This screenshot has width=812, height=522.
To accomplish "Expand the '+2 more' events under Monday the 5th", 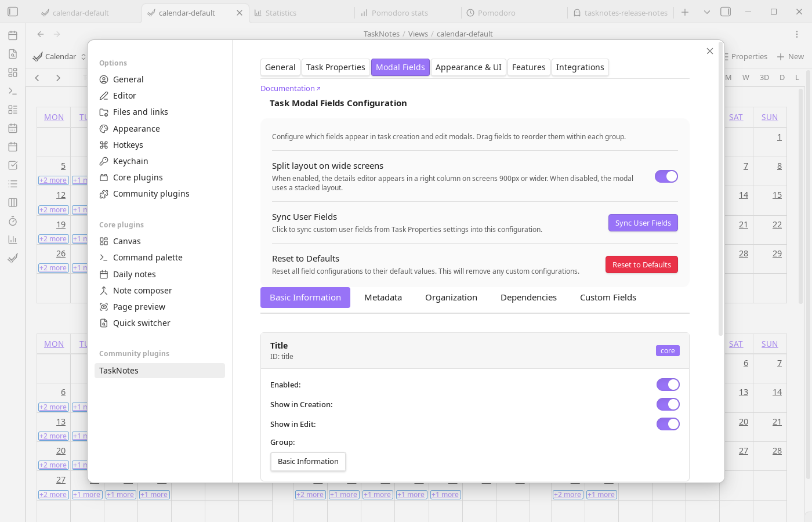I will (53, 180).
